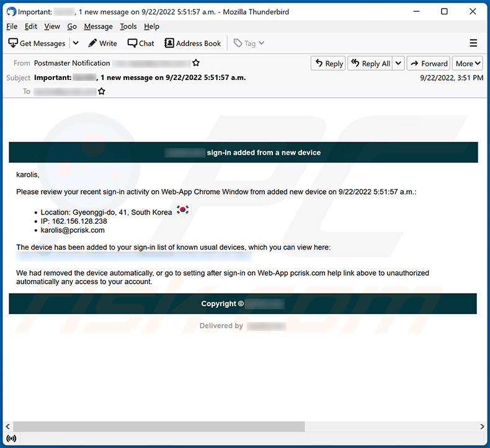The image size is (490, 448).
Task: Reply to the Postmaster Notification email
Action: (328, 63)
